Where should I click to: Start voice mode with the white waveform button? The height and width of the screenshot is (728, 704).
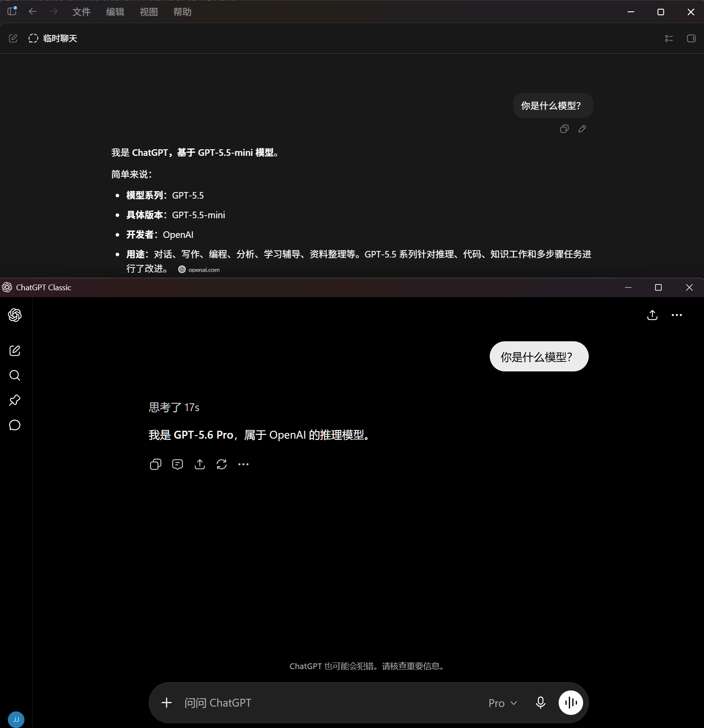coord(571,703)
